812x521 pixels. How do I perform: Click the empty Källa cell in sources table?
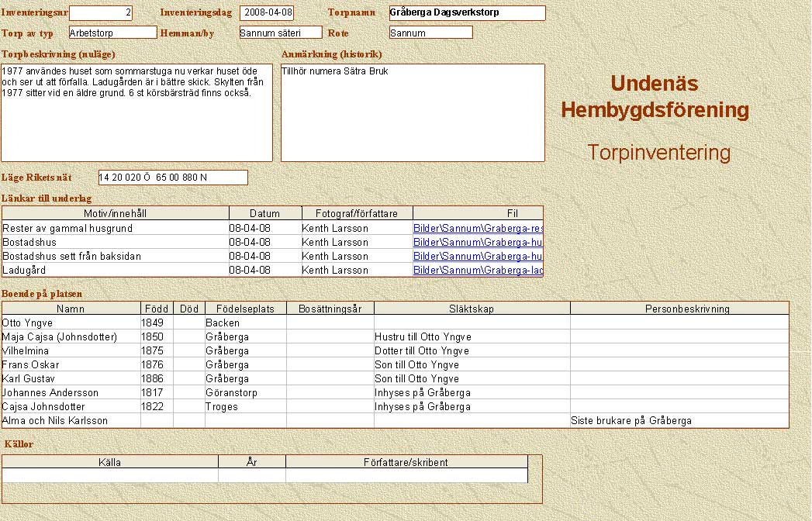click(x=110, y=475)
